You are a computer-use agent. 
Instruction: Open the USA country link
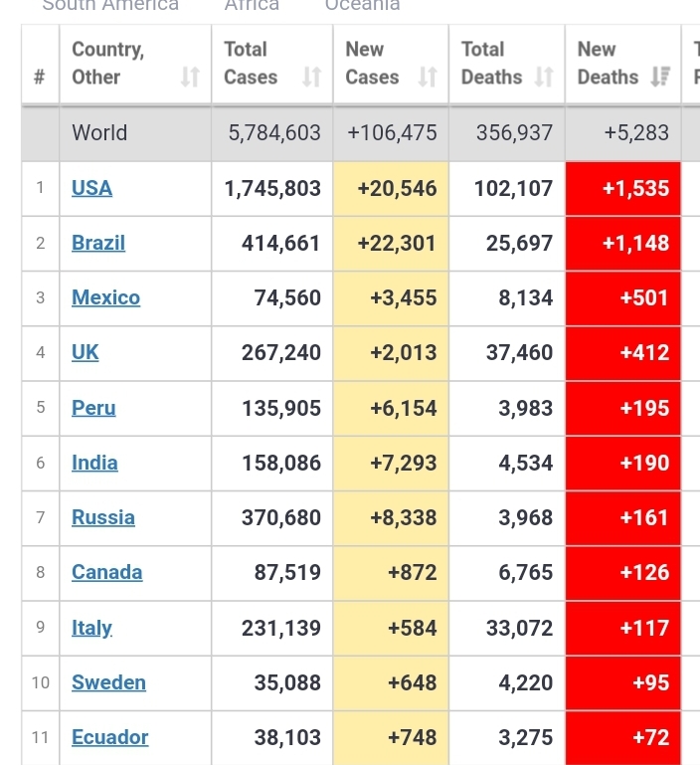point(91,188)
